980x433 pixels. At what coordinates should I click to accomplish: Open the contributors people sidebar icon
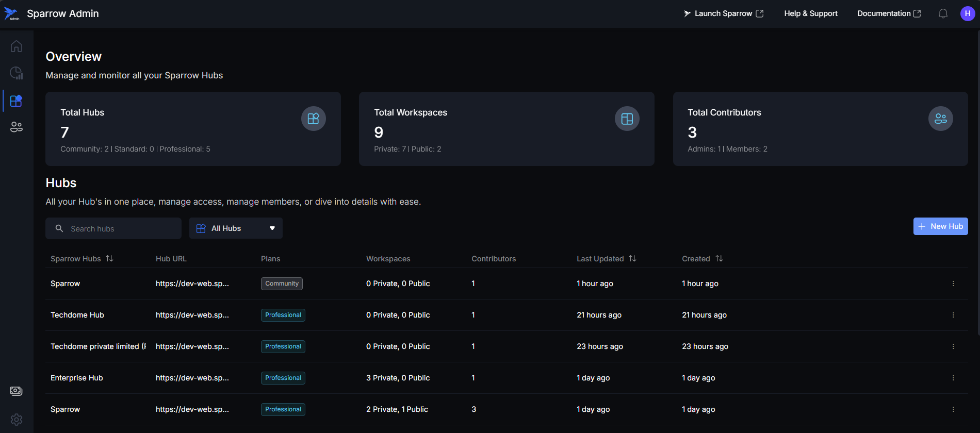[x=16, y=127]
